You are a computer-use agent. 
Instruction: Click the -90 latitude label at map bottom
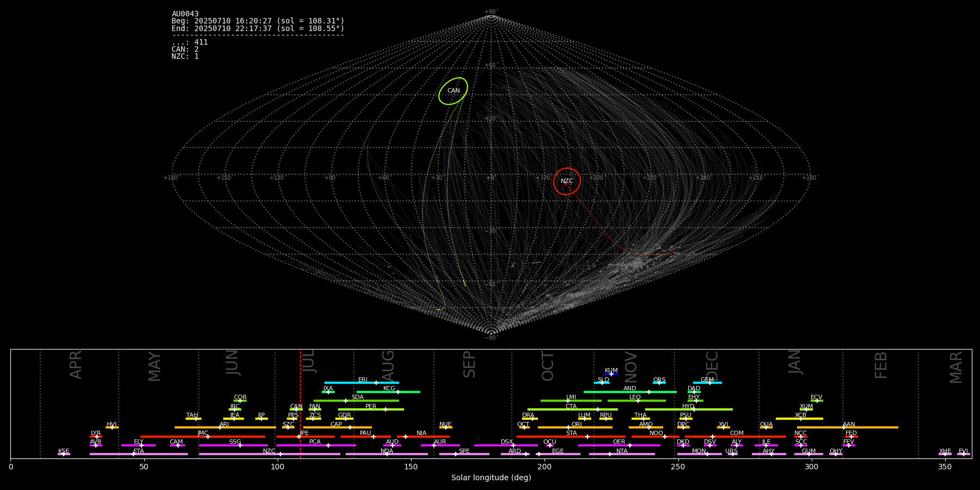(491, 338)
